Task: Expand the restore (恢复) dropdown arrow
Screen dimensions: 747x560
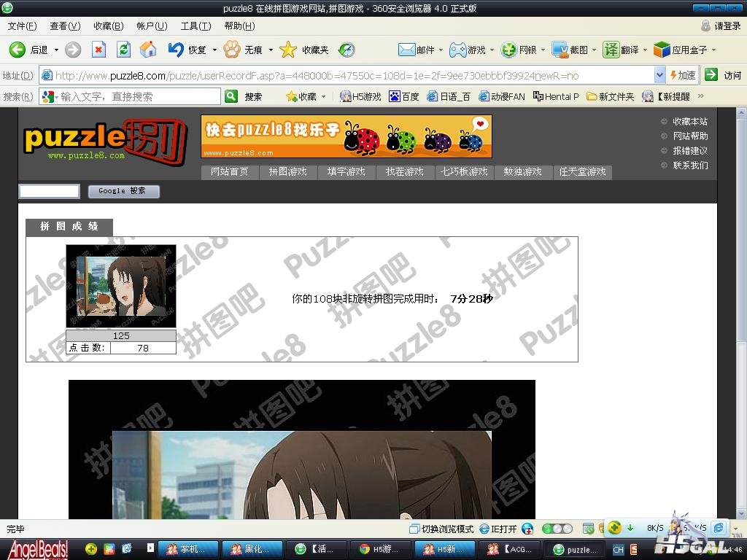Action: click(x=214, y=50)
